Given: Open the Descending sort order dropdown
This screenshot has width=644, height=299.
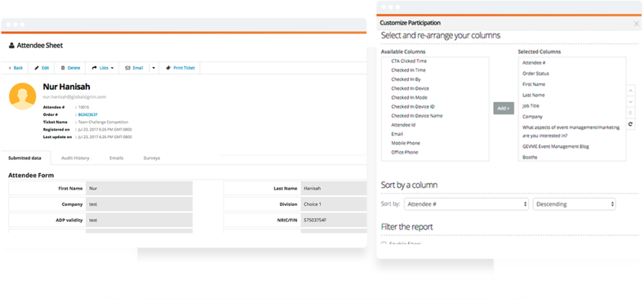Looking at the screenshot, I should (574, 204).
